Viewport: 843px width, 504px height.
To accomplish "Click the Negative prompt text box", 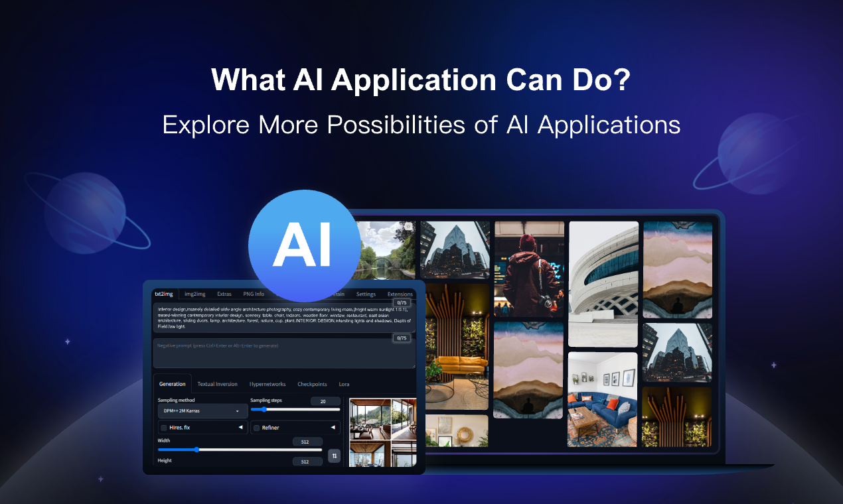I will [x=284, y=353].
